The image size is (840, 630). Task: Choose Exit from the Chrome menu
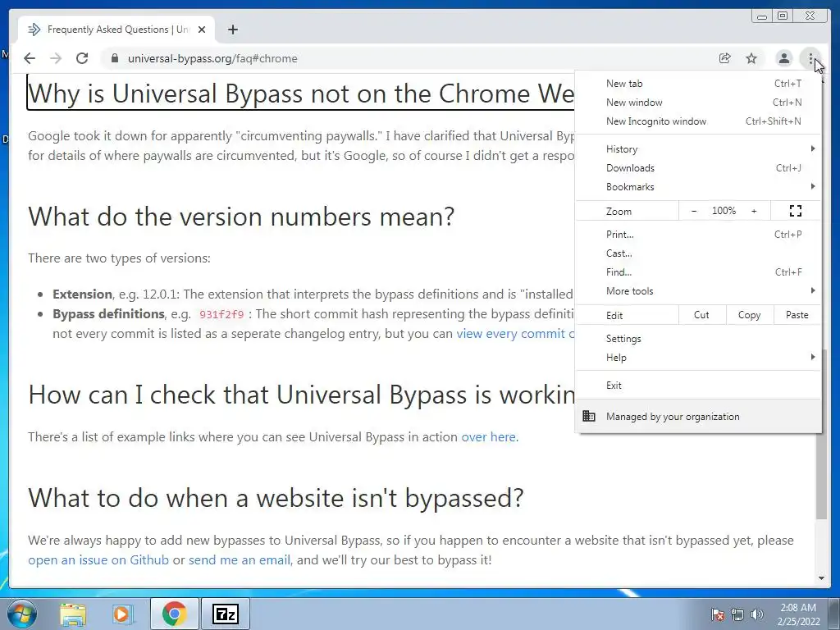(699, 386)
